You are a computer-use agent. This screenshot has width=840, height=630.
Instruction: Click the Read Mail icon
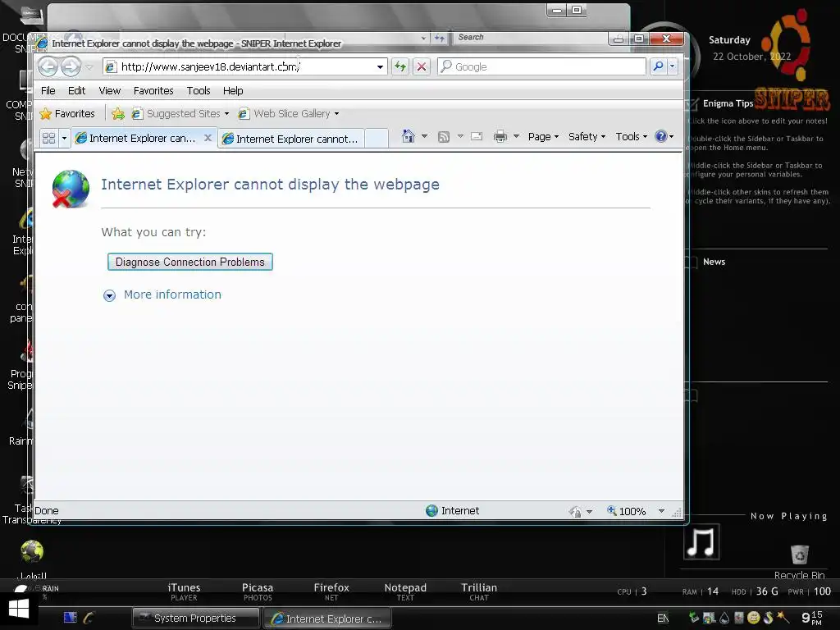pyautogui.click(x=477, y=137)
